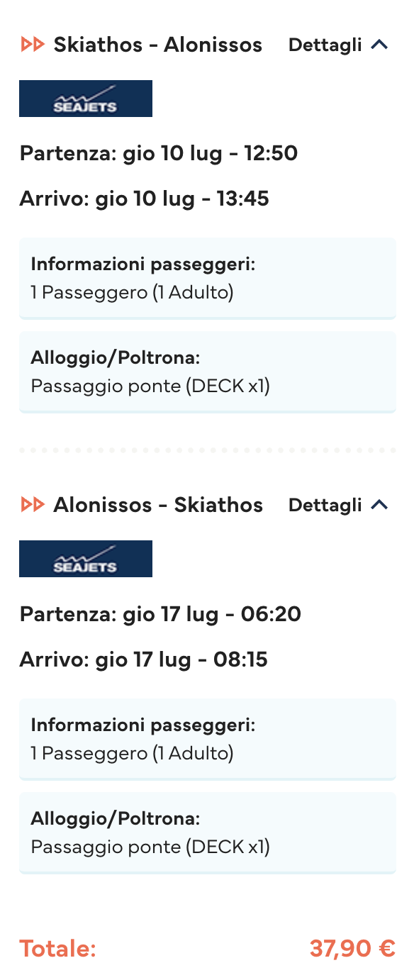Screen dimensions: 414x980
Task: Select the Seajets logo on the return trip
Action: pos(86,559)
